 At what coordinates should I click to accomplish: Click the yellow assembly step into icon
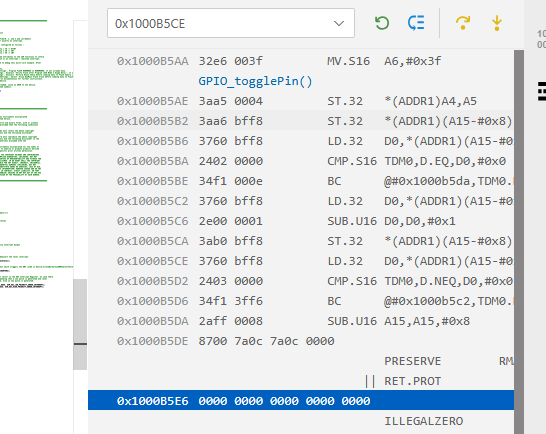click(497, 23)
